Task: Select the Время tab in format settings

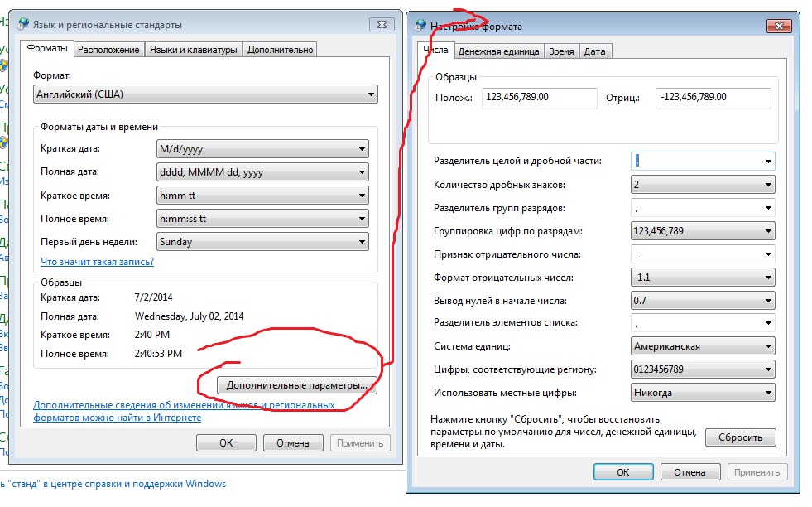Action: 561,51
